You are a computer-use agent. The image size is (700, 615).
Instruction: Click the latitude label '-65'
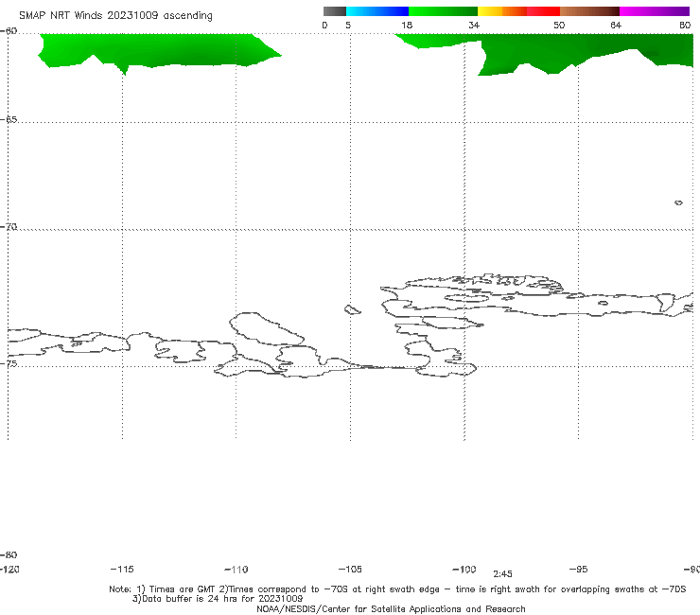coord(9,120)
